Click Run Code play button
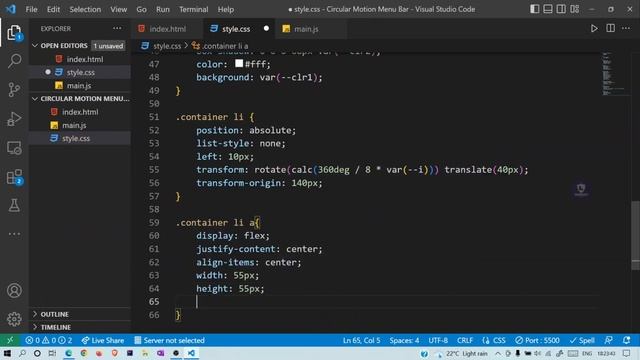 click(594, 29)
